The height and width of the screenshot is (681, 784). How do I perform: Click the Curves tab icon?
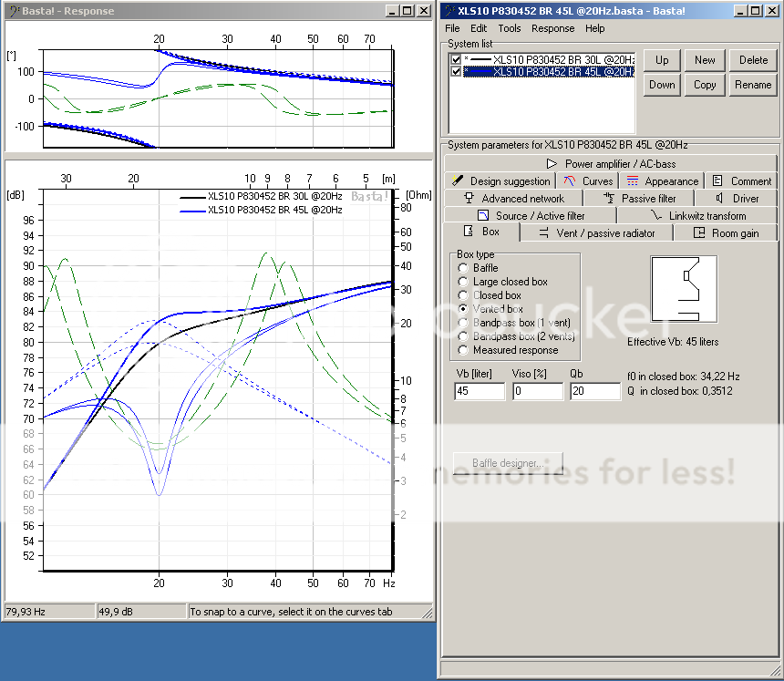pos(569,181)
